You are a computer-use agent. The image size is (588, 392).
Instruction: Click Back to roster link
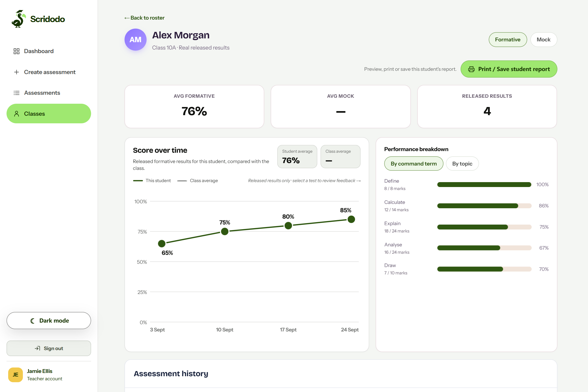coord(144,18)
